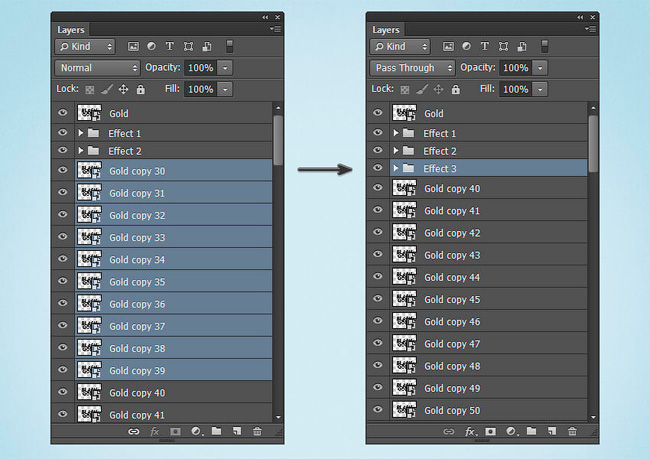This screenshot has width=650, height=459.
Task: Filter type layers in left Layers panel
Action: tap(170, 46)
